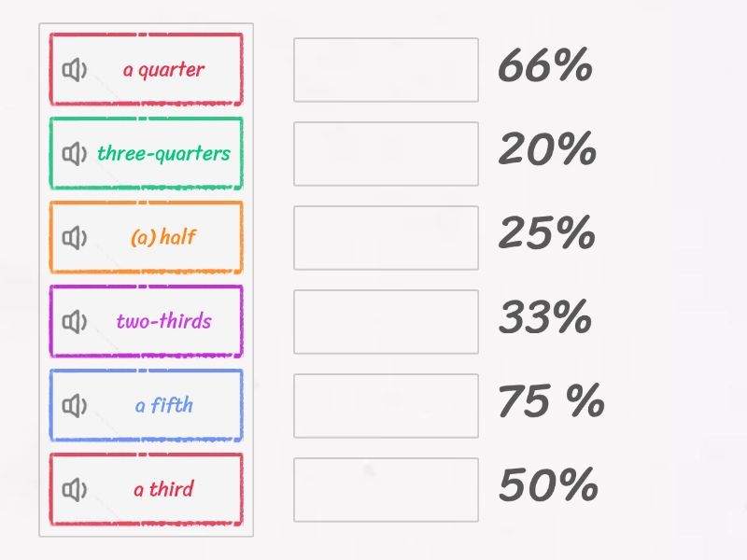The height and width of the screenshot is (560, 747).
Task: Click speaker icon on '(a) half' card
Action: pos(74,238)
